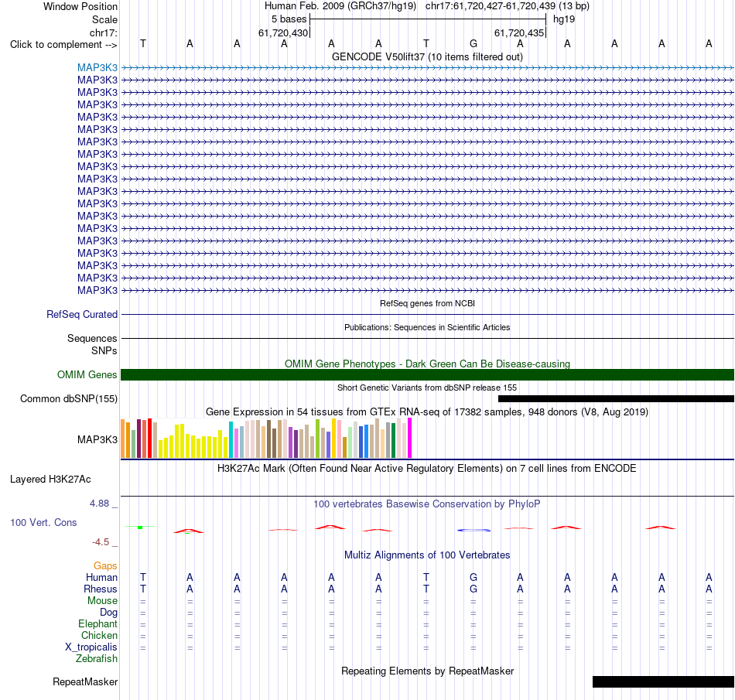The height and width of the screenshot is (700, 735).
Task: Select the X_tropicalis species label
Action: [91, 647]
